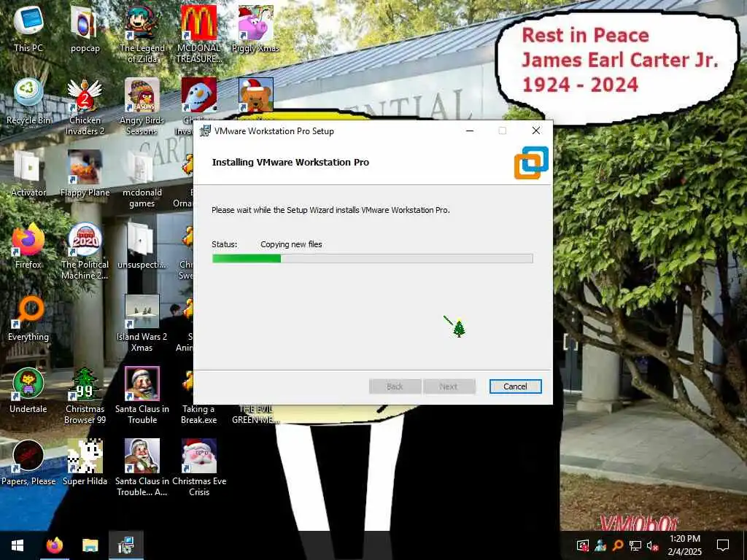Select the Activator desktop icon
747x560 pixels.
[x=28, y=174]
